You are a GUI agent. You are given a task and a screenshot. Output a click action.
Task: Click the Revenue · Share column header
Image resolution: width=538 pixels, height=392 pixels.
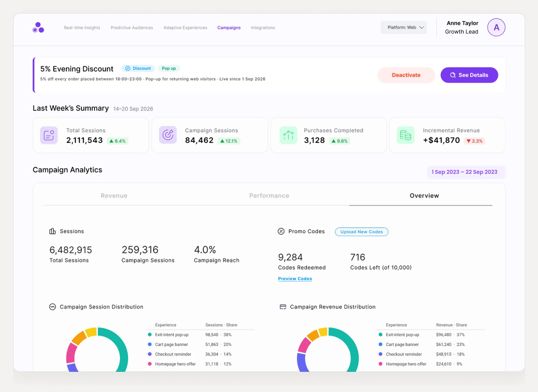pyautogui.click(x=451, y=325)
